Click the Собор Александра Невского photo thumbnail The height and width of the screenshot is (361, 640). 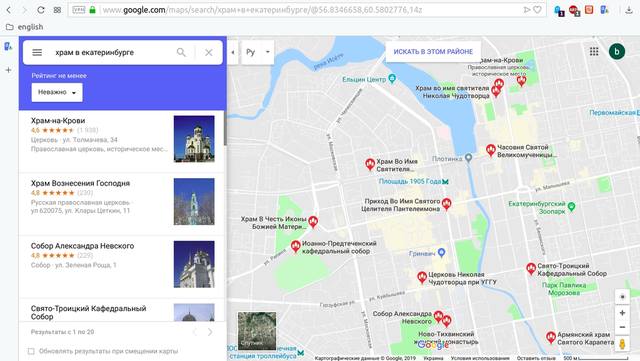pos(194,265)
